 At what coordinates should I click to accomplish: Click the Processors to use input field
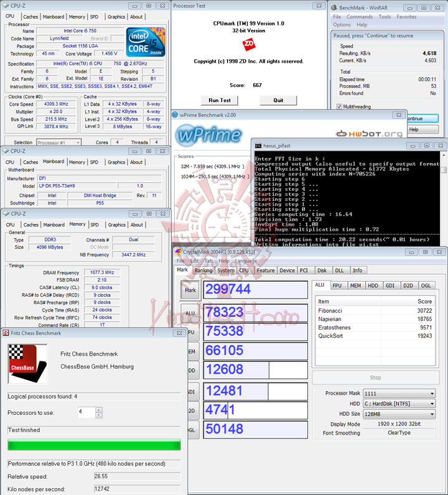pos(86,412)
